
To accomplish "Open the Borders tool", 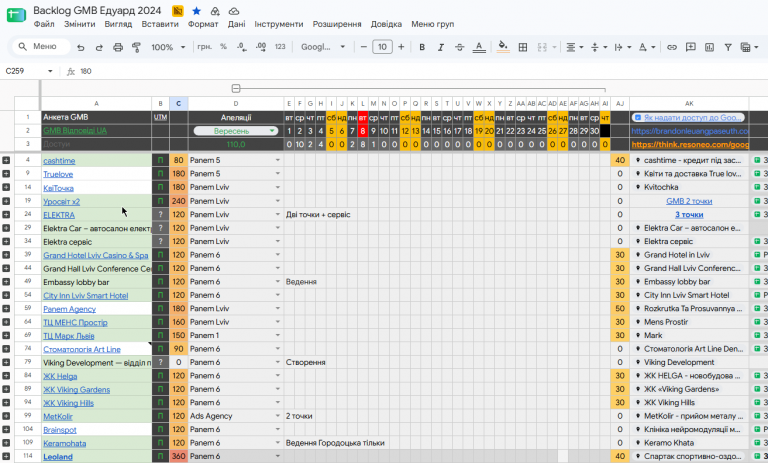I will pos(523,47).
